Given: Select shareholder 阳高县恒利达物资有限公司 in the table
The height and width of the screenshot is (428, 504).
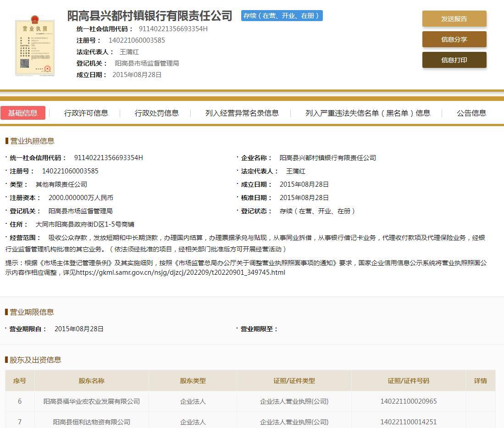Looking at the screenshot, I should (x=90, y=422).
